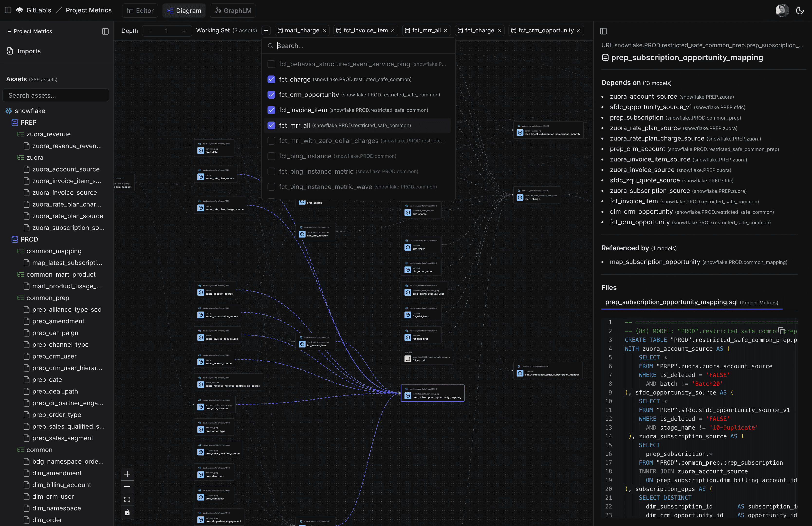Viewport: 812px width, 526px height.
Task: Copy the SQL code
Action: point(781,330)
